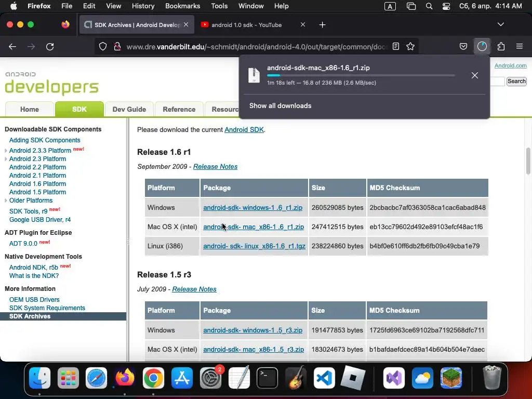Open the list all tabs dropdown chevron
532x399 pixels.
[500, 24]
